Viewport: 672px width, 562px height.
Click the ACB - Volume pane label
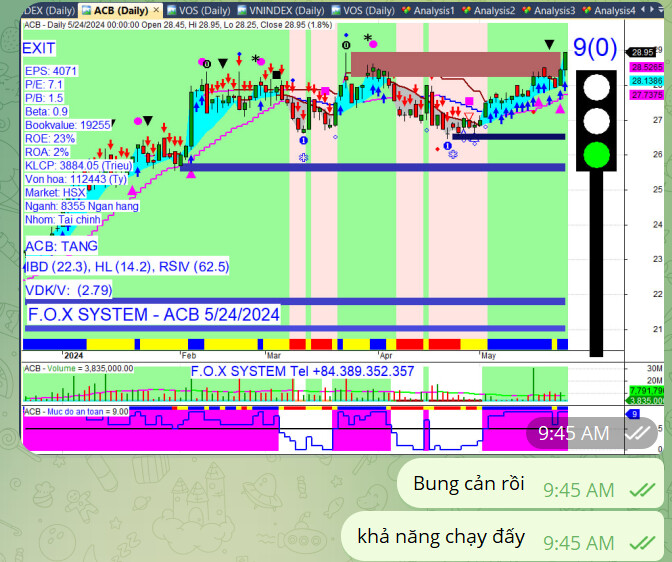78,369
